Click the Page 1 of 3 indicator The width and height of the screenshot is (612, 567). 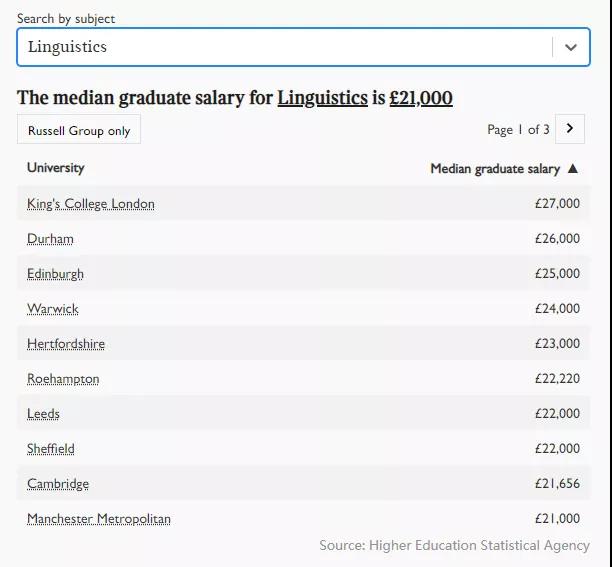click(518, 130)
